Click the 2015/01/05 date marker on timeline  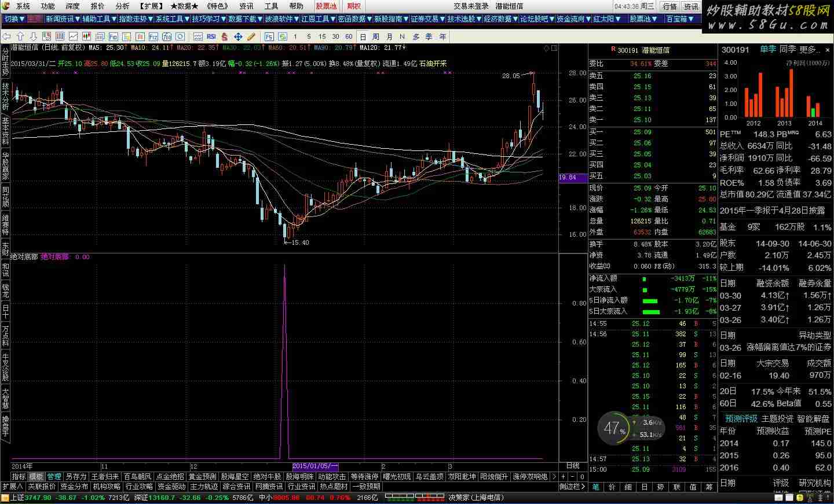[x=315, y=466]
